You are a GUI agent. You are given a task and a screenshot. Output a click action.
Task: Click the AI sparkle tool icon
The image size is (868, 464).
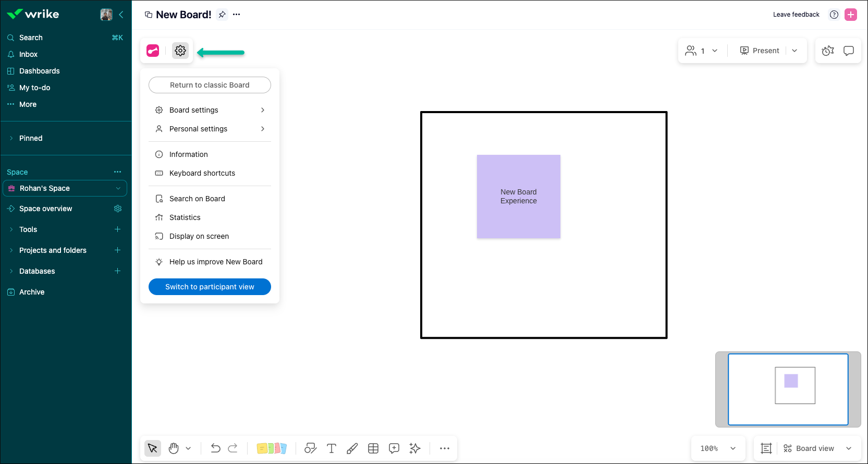coord(415,448)
